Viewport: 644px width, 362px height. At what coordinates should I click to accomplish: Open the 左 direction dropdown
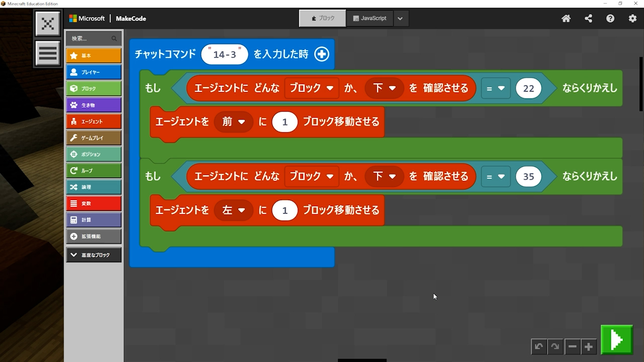pyautogui.click(x=233, y=210)
